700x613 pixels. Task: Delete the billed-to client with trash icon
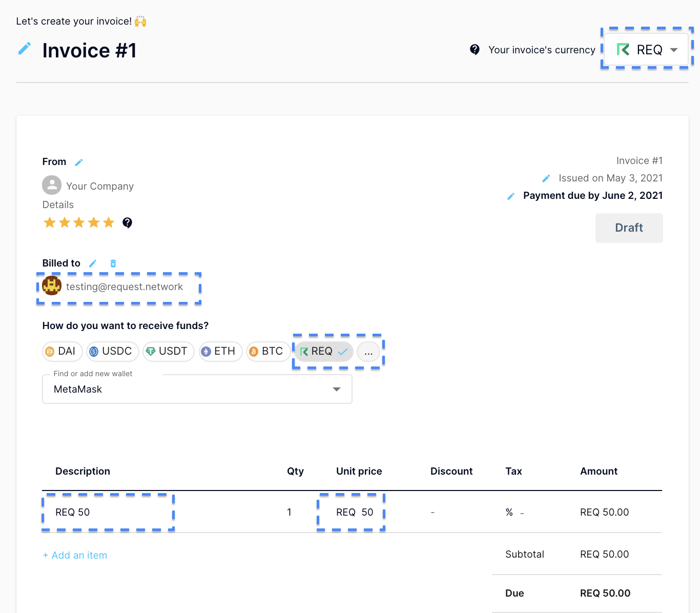click(113, 263)
